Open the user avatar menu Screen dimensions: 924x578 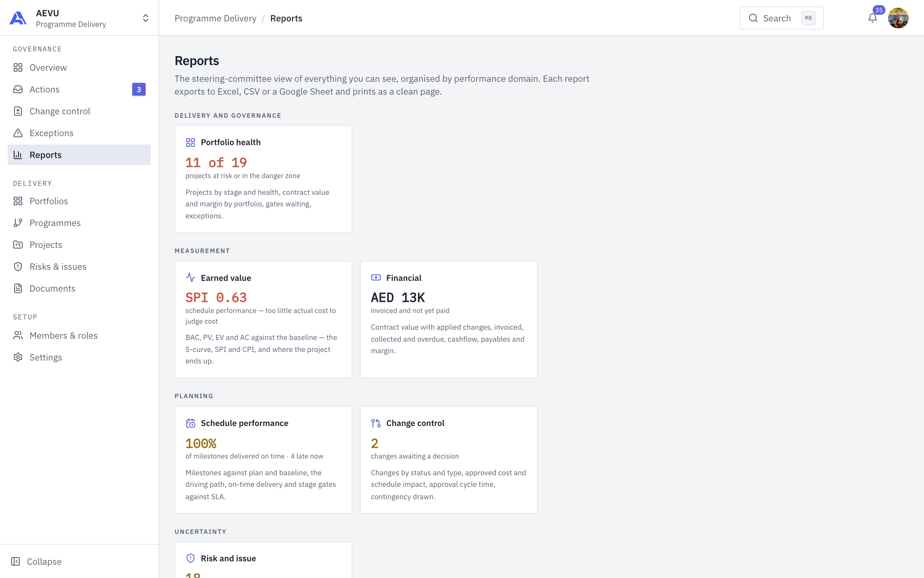(898, 18)
